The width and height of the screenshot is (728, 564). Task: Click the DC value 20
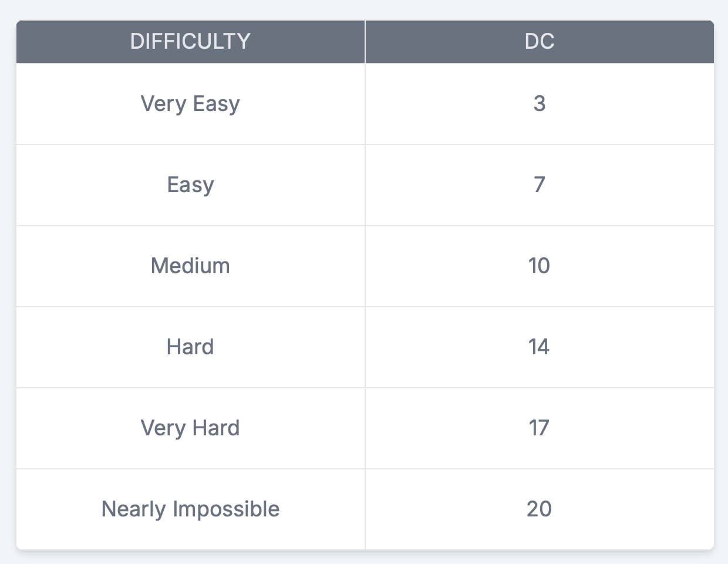tap(540, 509)
